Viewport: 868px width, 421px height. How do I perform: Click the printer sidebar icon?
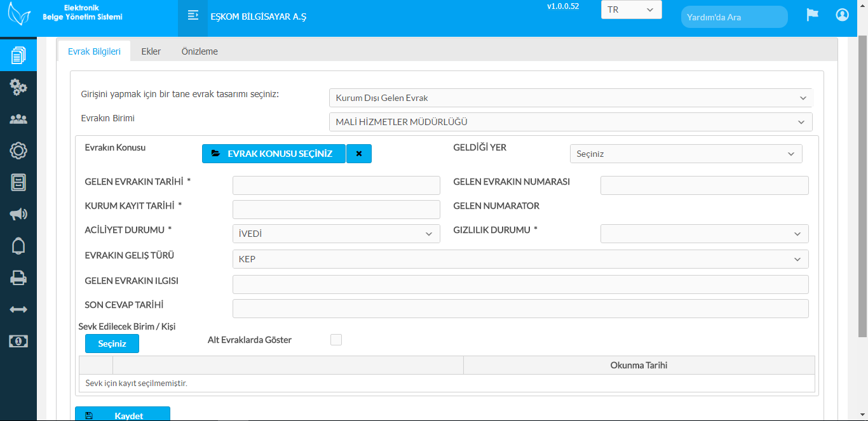[x=18, y=277]
